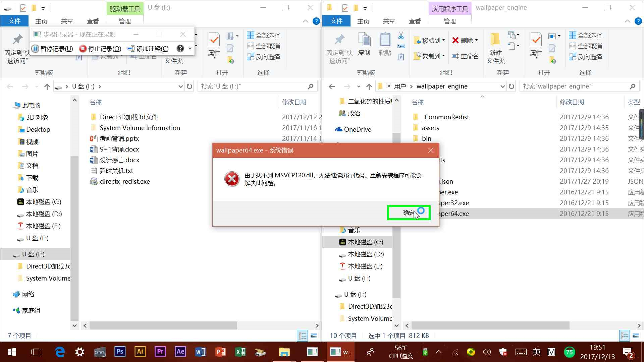Viewport: 644px width, 362px height.
Task: Collapse the right window ribbon chevron
Action: click(x=627, y=21)
